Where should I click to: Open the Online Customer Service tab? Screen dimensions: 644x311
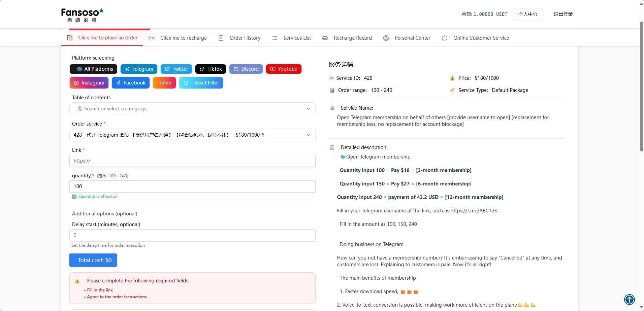coord(475,38)
